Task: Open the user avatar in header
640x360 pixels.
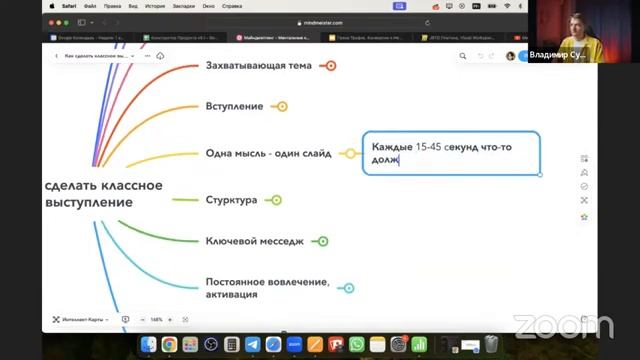Action: click(x=510, y=56)
